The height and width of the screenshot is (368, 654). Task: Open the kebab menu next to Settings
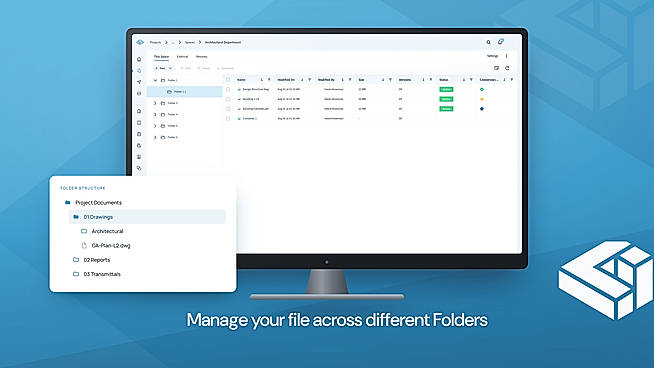pos(507,56)
